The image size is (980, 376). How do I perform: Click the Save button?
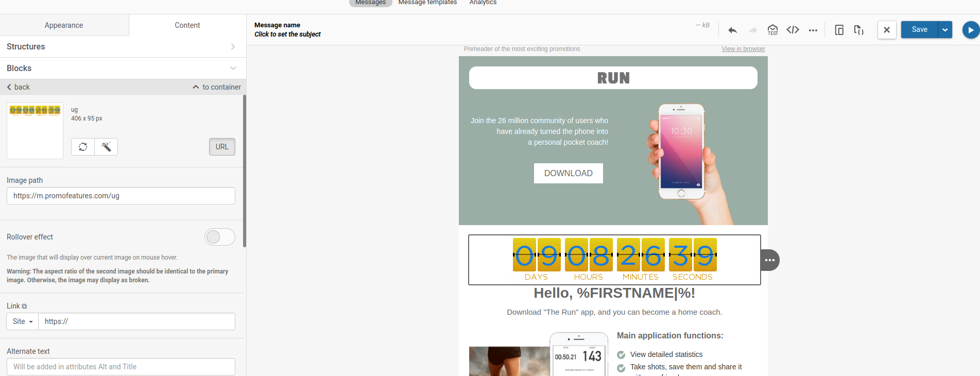919,29
